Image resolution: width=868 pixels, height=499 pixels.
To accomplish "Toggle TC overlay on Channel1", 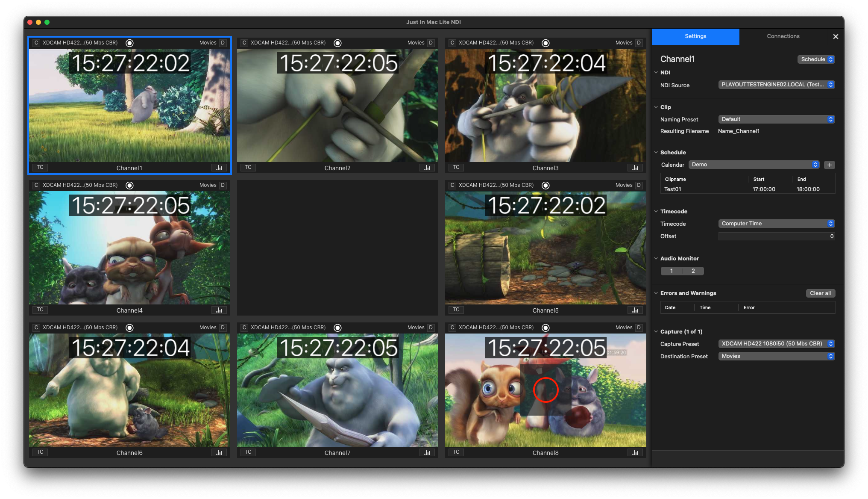I will (40, 167).
